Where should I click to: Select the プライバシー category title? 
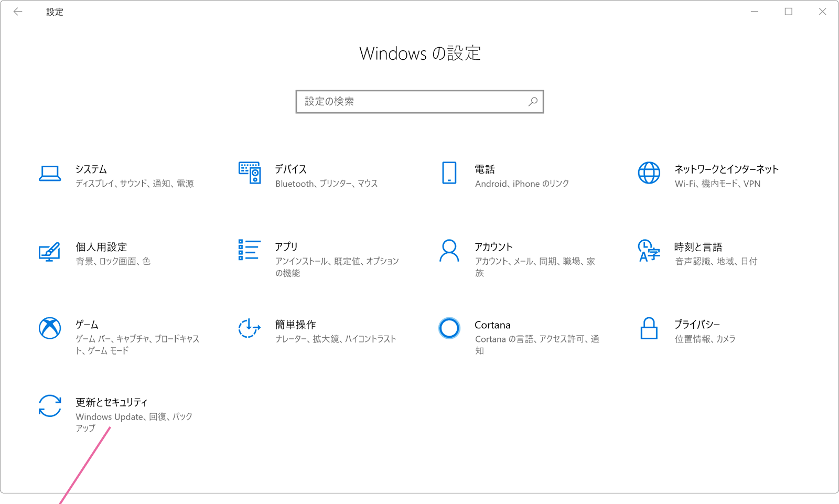point(697,325)
